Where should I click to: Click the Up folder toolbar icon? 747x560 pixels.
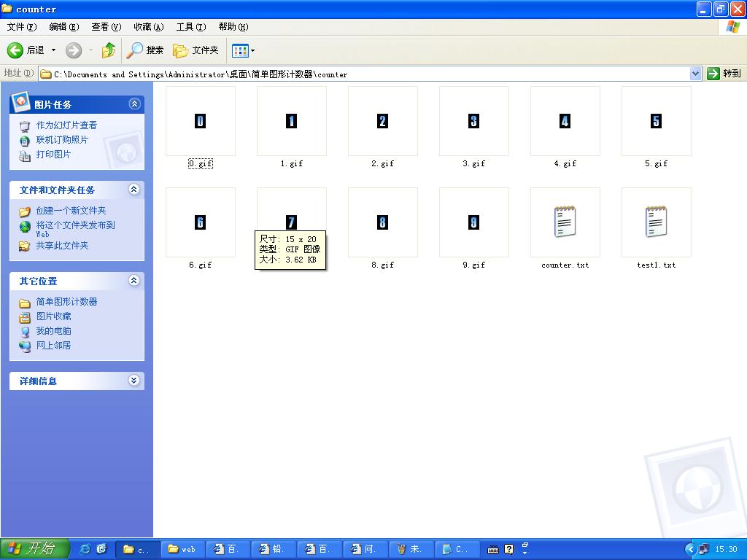click(x=109, y=50)
